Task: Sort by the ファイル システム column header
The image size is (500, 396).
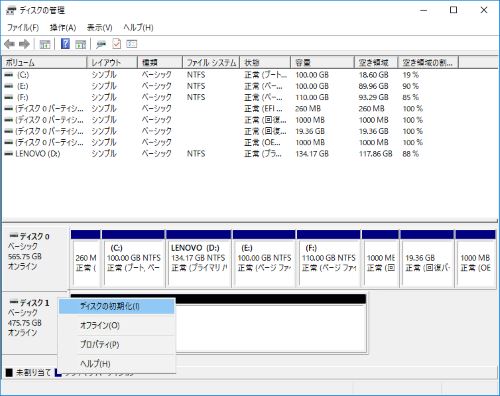Action: click(x=211, y=62)
